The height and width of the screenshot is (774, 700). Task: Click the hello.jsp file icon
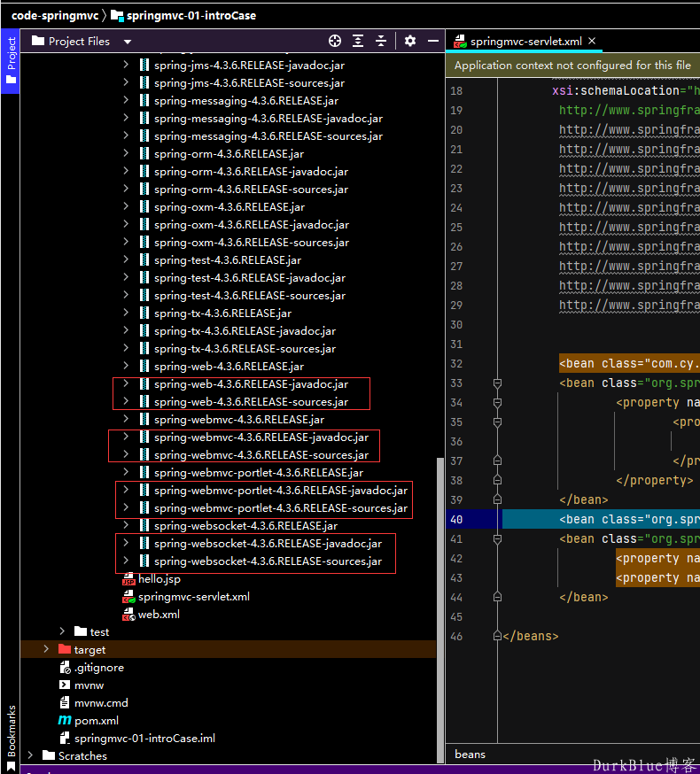pos(129,578)
